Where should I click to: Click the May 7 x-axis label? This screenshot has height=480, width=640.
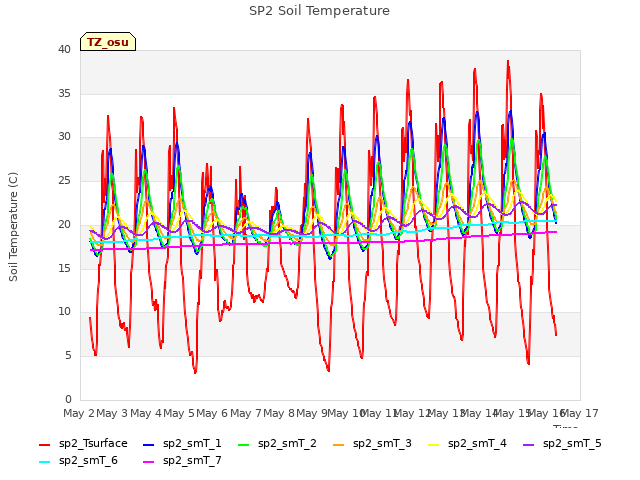pyautogui.click(x=246, y=413)
